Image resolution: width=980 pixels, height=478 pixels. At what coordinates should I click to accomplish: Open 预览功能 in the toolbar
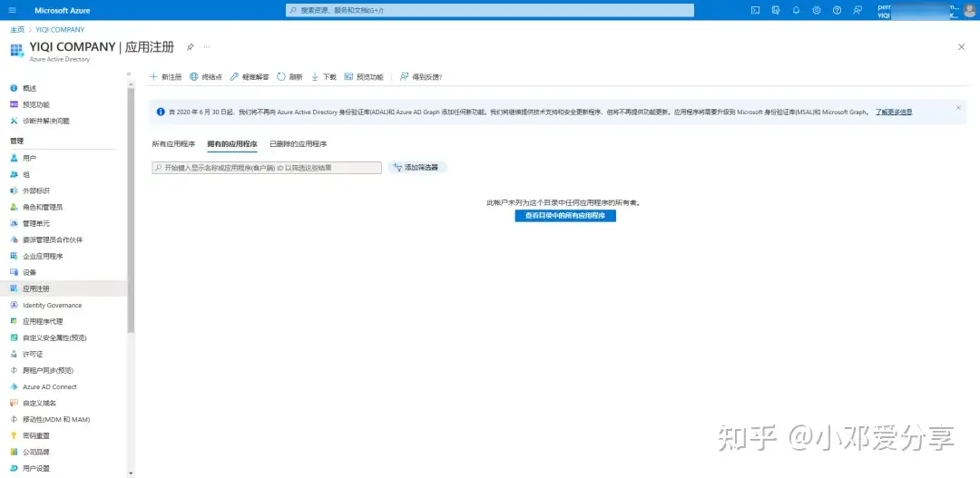tap(364, 77)
